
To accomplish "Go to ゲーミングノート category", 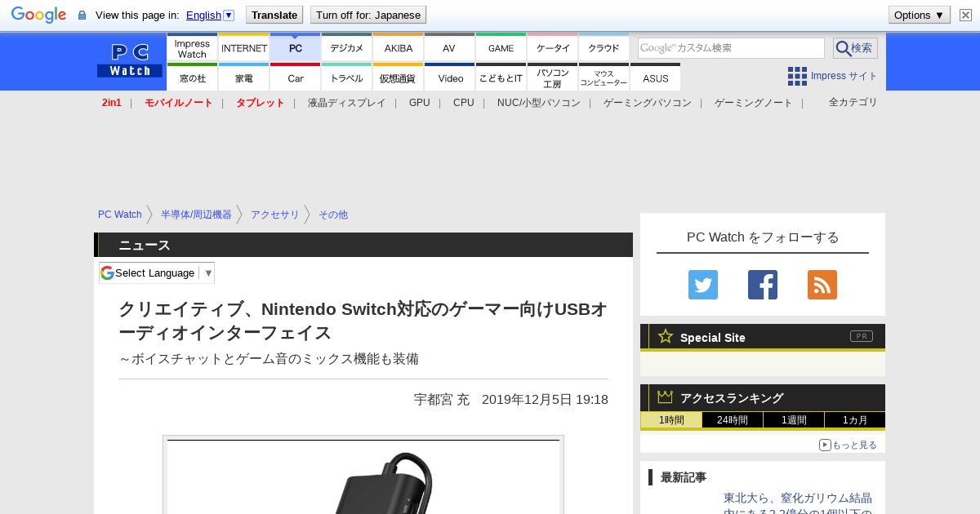I will (753, 103).
